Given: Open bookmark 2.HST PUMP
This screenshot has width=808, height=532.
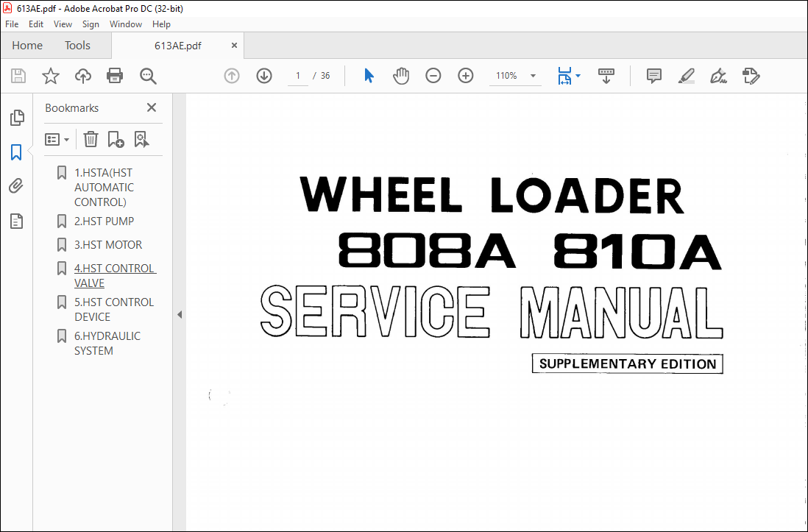Looking at the screenshot, I should [x=104, y=221].
